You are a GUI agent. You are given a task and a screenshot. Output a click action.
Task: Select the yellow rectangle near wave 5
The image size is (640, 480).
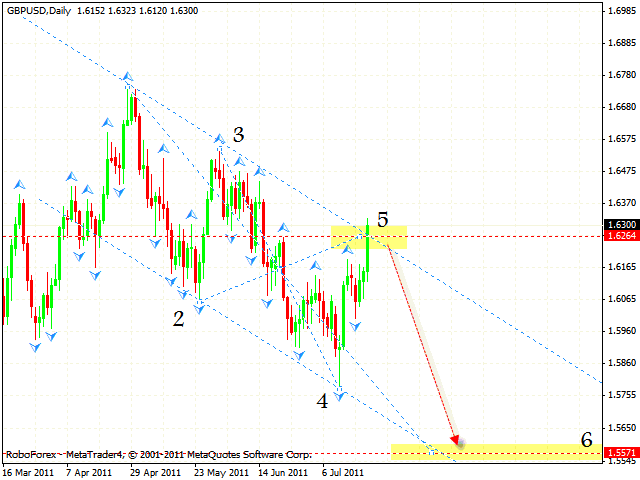point(369,237)
